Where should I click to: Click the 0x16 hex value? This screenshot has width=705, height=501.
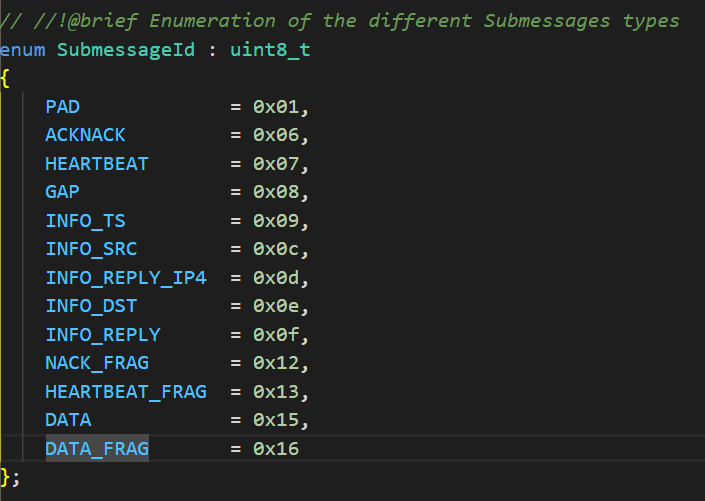tap(276, 449)
